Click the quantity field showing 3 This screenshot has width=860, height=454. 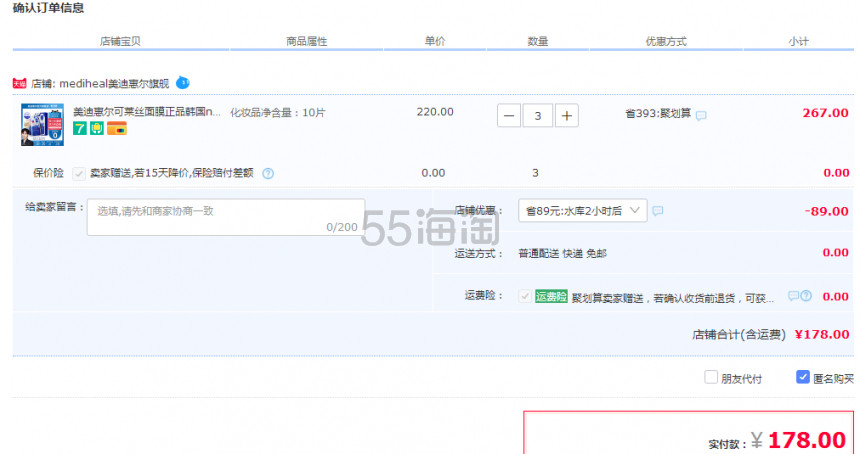tap(538, 116)
